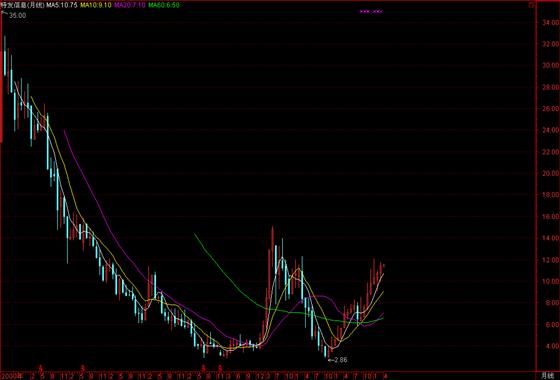The height and width of the screenshot is (380, 560).
Task: Click the 20.00 price axis label
Action: (550, 173)
